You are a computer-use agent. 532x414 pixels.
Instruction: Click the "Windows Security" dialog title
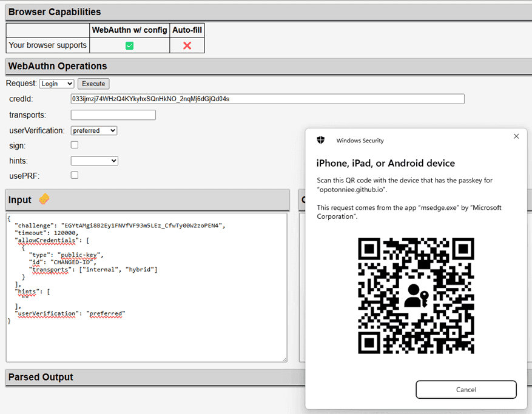coord(360,141)
